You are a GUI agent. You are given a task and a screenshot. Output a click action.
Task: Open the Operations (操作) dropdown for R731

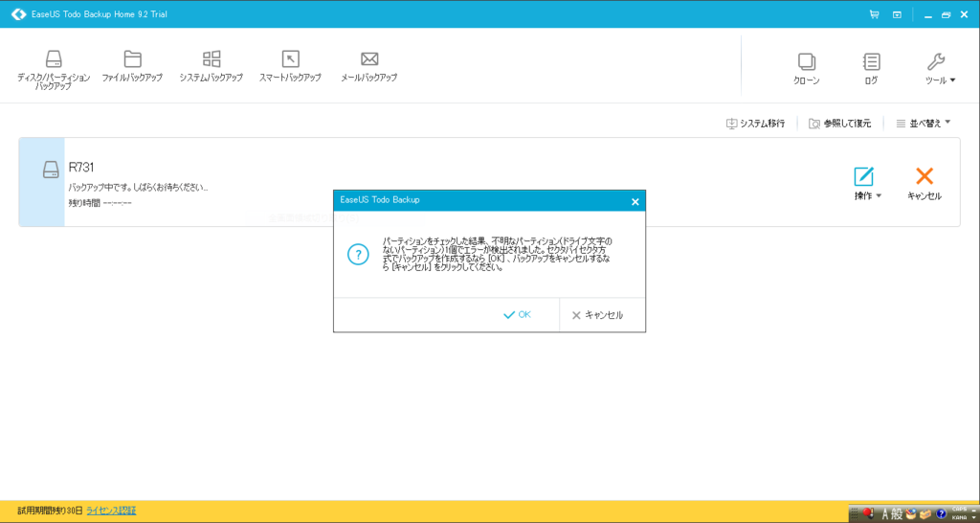tap(867, 184)
